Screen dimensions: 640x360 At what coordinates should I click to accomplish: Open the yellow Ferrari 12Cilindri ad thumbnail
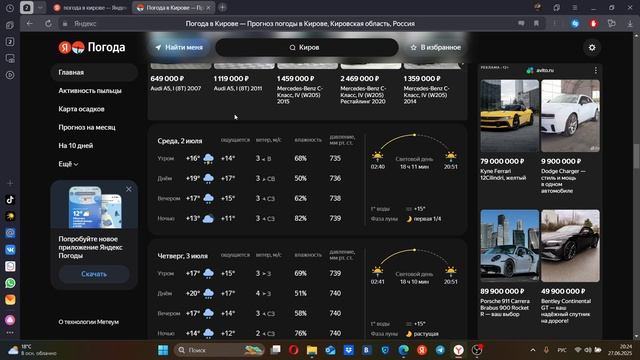coord(509,116)
